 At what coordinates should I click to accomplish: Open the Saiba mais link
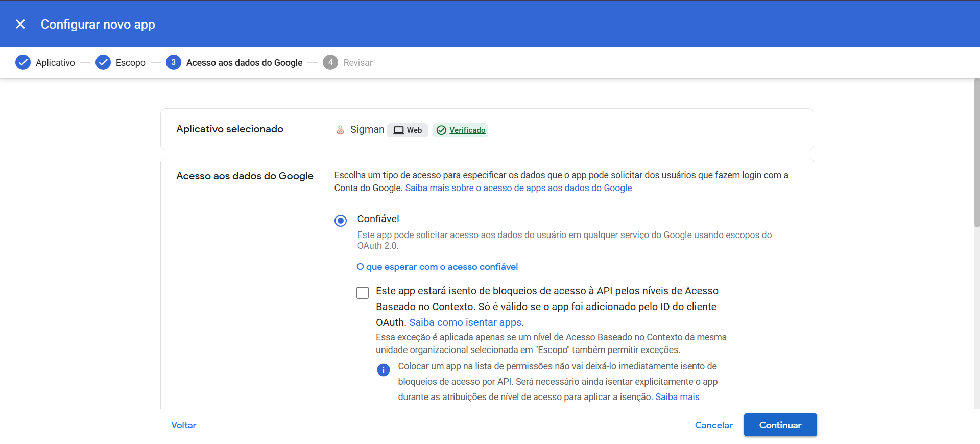coord(677,397)
